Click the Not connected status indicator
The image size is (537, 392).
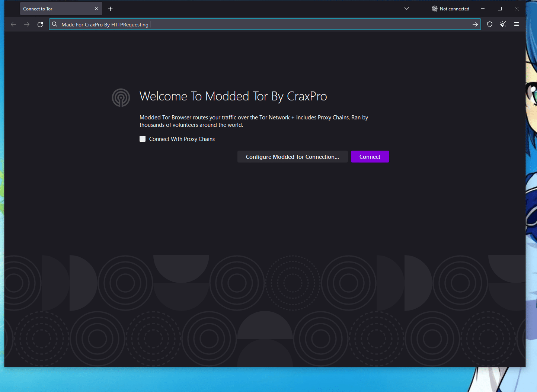coord(450,9)
